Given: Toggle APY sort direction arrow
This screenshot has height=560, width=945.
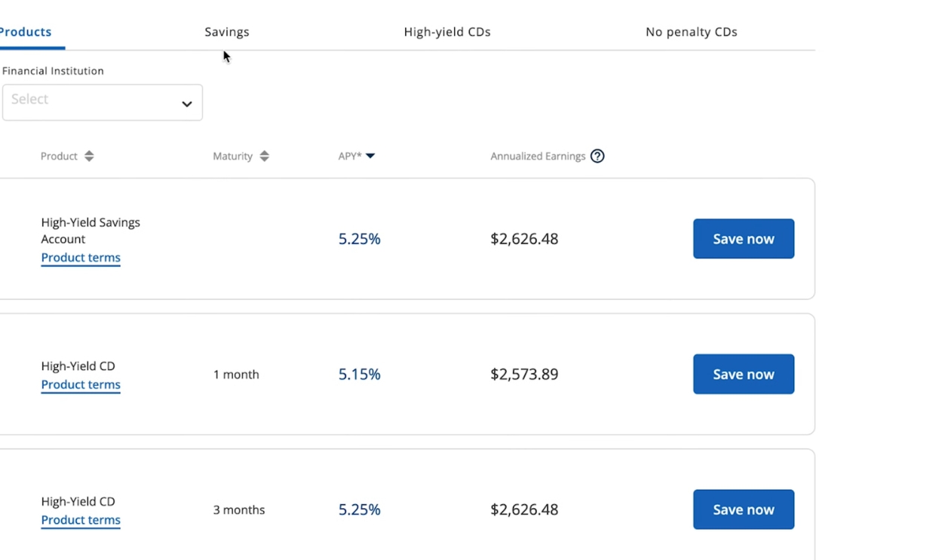Looking at the screenshot, I should (370, 156).
